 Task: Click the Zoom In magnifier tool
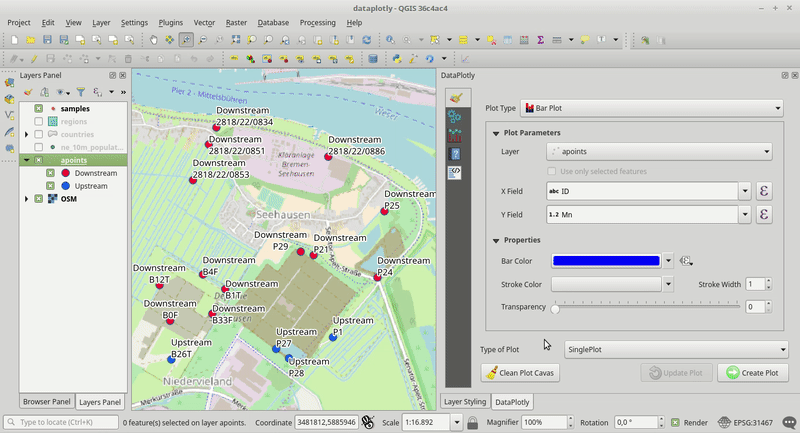pyautogui.click(x=186, y=40)
